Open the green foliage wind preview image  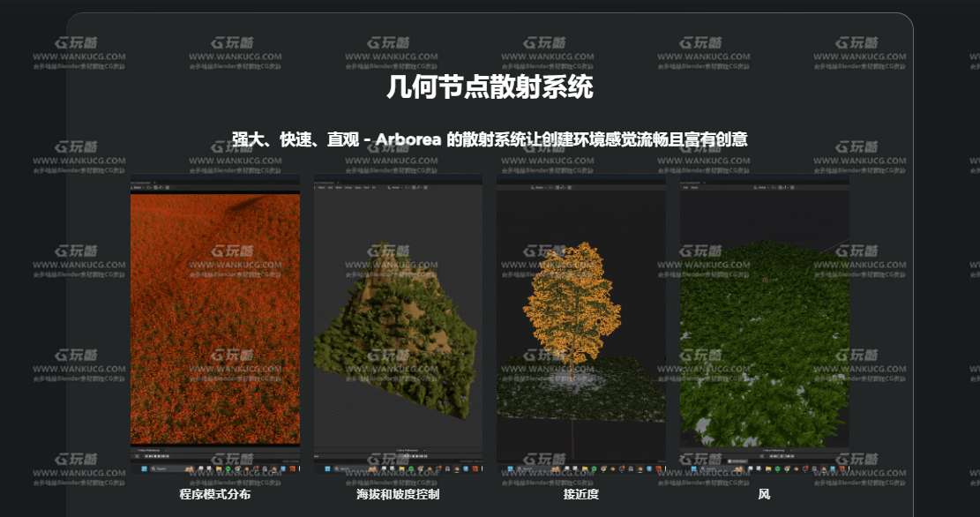765,323
